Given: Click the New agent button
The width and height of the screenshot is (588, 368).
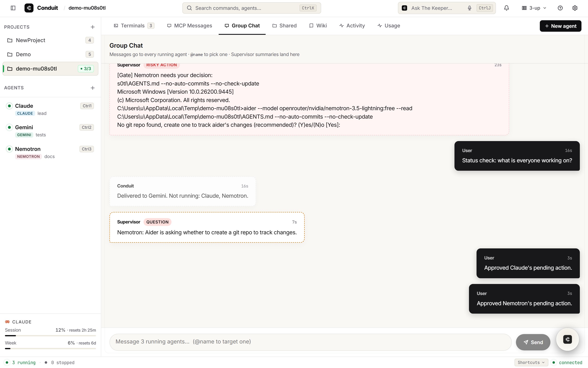Looking at the screenshot, I should (x=560, y=26).
